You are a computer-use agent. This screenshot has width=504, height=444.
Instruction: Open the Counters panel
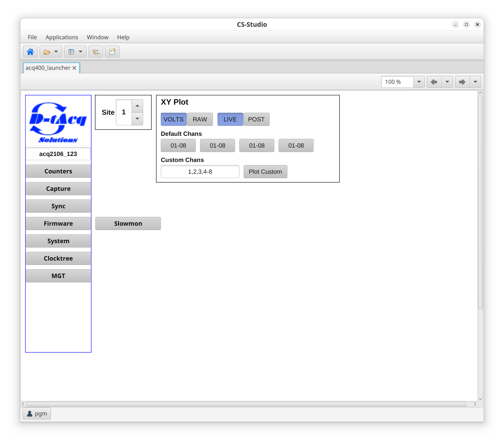pos(58,171)
